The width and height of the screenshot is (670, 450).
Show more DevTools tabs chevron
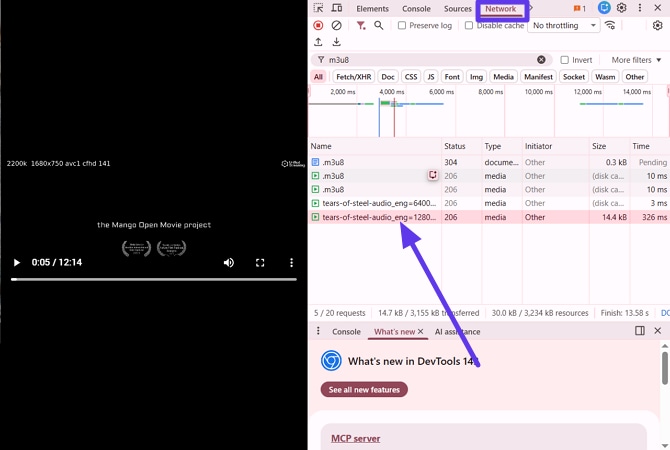(532, 8)
